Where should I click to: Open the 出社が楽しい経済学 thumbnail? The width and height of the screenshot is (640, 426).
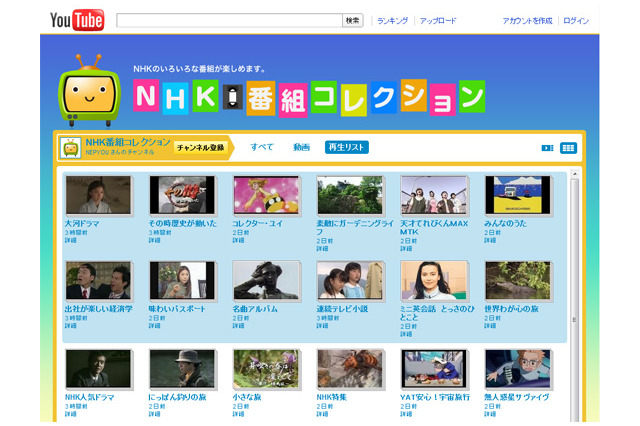[98, 280]
